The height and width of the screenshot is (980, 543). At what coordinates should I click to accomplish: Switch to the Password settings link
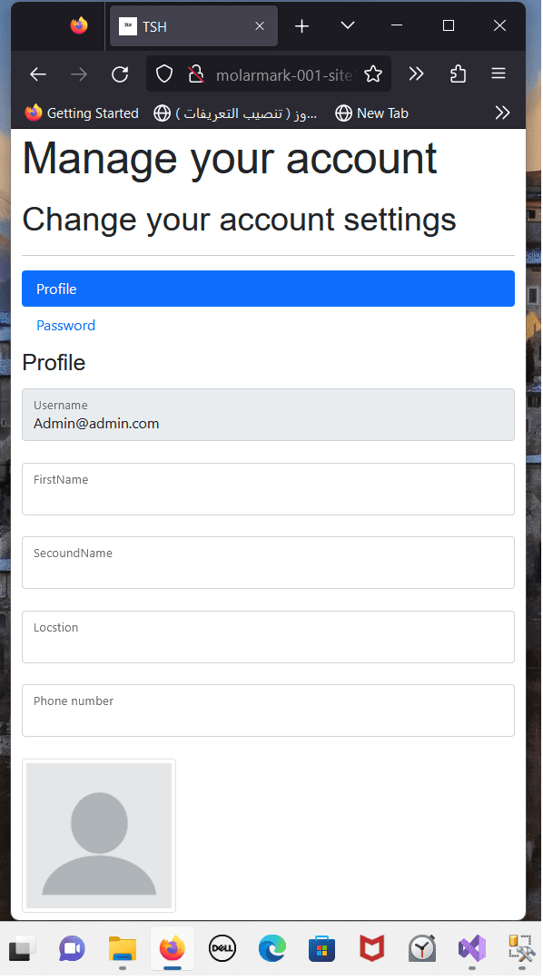[65, 326]
